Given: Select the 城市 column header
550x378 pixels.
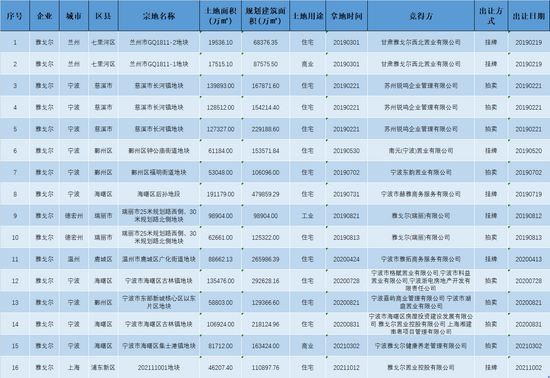Looking at the screenshot, I should 74,16.
